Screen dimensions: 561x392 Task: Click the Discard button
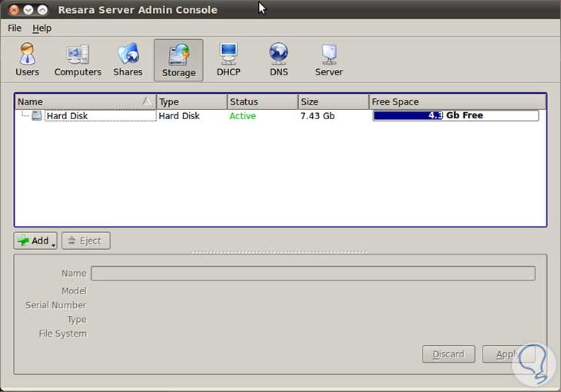(449, 354)
